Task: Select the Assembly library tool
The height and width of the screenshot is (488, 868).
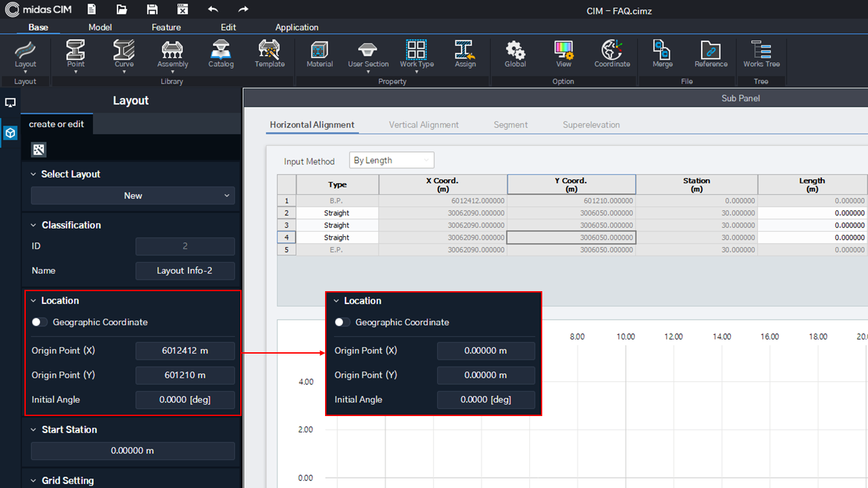Action: point(172,54)
